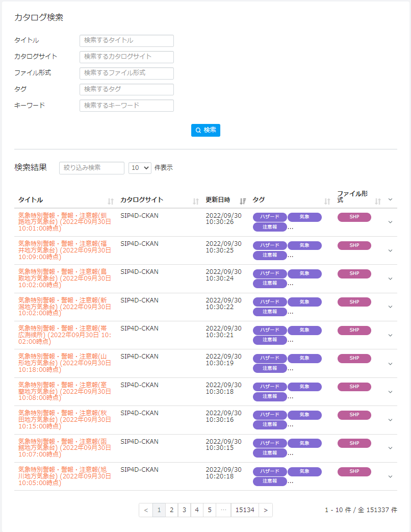The height and width of the screenshot is (532, 411).
Task: Click the 検索 search button
Action: 205,130
